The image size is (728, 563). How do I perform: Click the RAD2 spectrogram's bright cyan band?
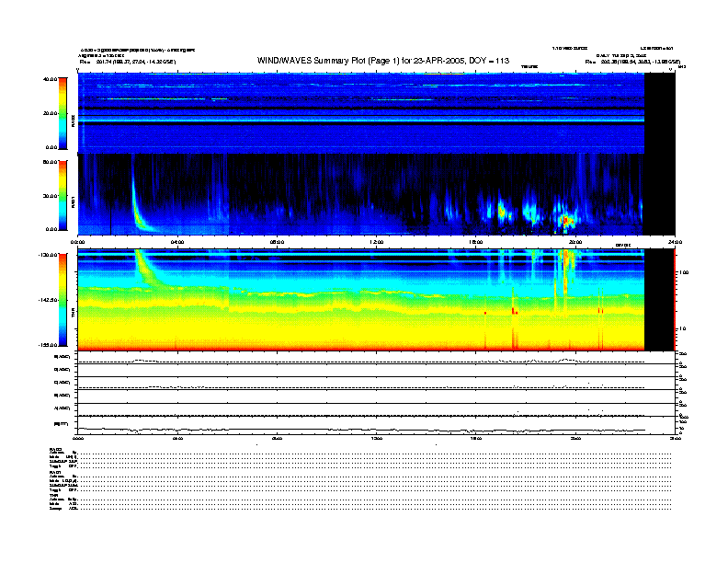[x=360, y=119]
